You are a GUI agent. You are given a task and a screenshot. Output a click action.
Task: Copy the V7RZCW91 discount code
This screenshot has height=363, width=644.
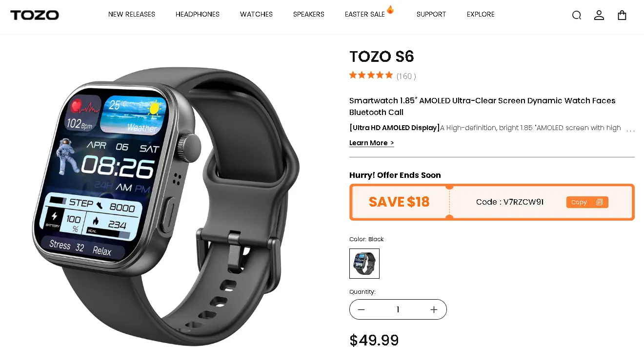(x=587, y=202)
